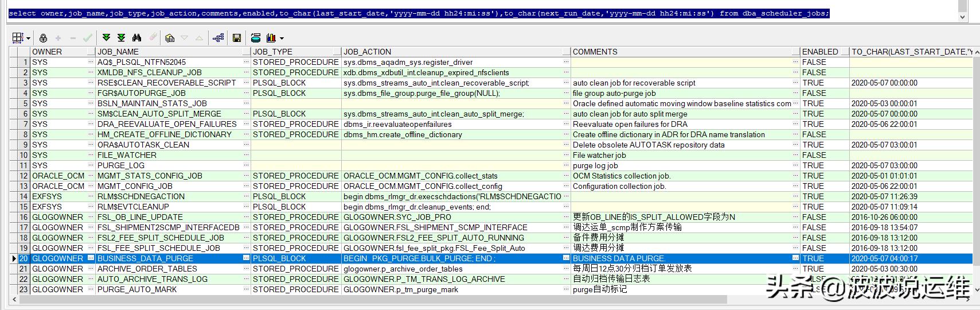
Task: Click the next record down triangle
Action: (x=184, y=38)
